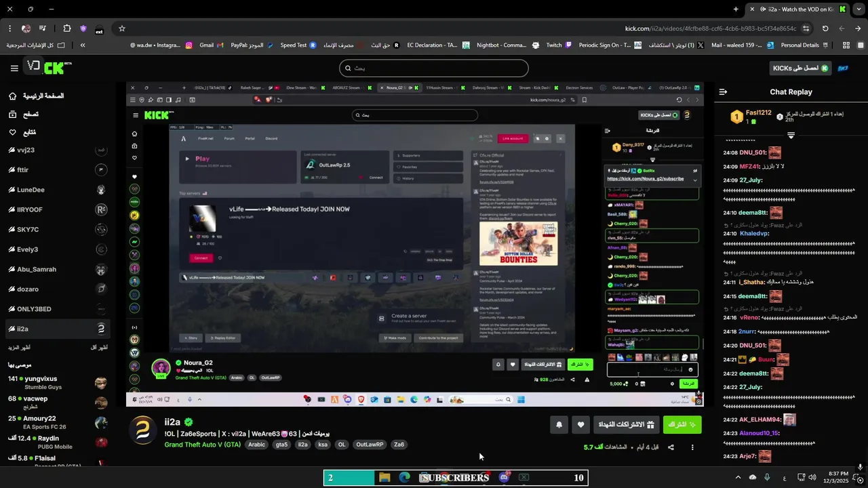Show hidden system tray icons
The height and width of the screenshot is (488, 868).
tap(738, 478)
